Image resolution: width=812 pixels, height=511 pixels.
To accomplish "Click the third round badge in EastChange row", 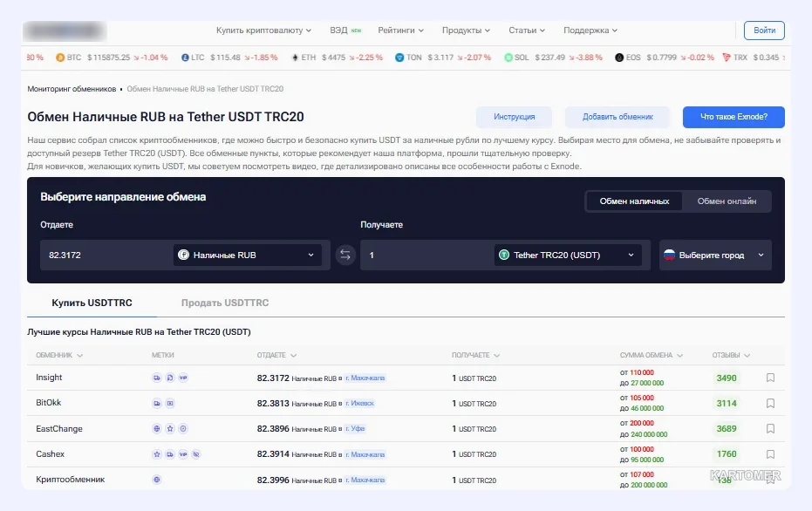I will click(x=183, y=429).
